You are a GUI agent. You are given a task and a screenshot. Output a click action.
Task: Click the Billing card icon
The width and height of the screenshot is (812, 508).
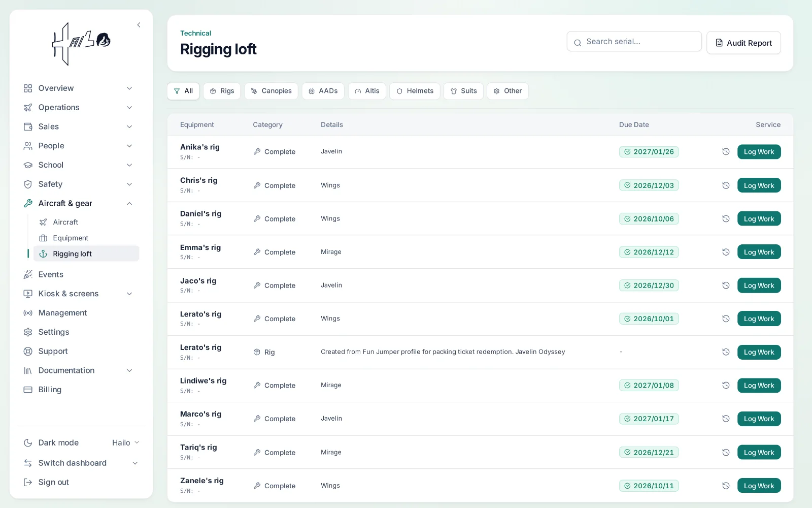pos(28,390)
